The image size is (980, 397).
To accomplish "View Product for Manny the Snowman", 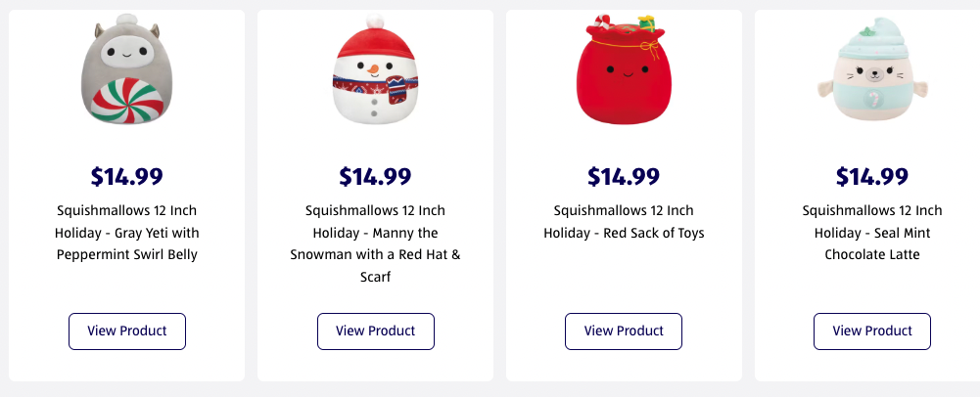I will click(376, 331).
